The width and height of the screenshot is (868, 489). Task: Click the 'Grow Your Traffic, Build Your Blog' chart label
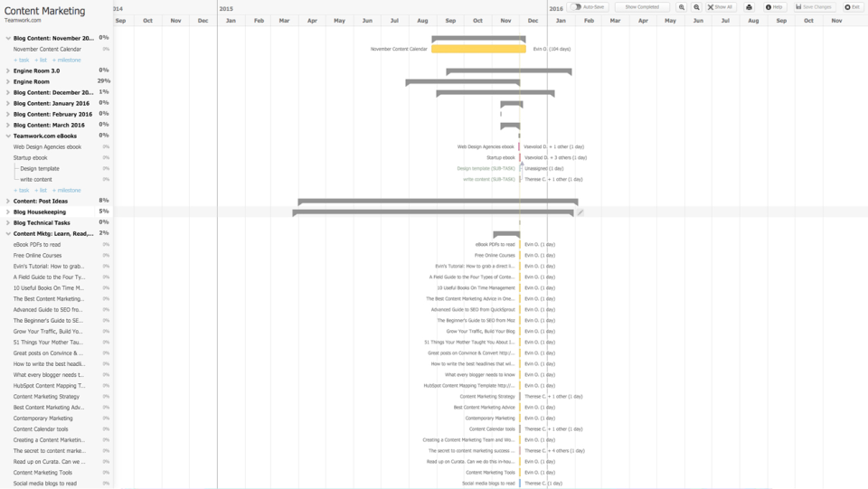(480, 332)
